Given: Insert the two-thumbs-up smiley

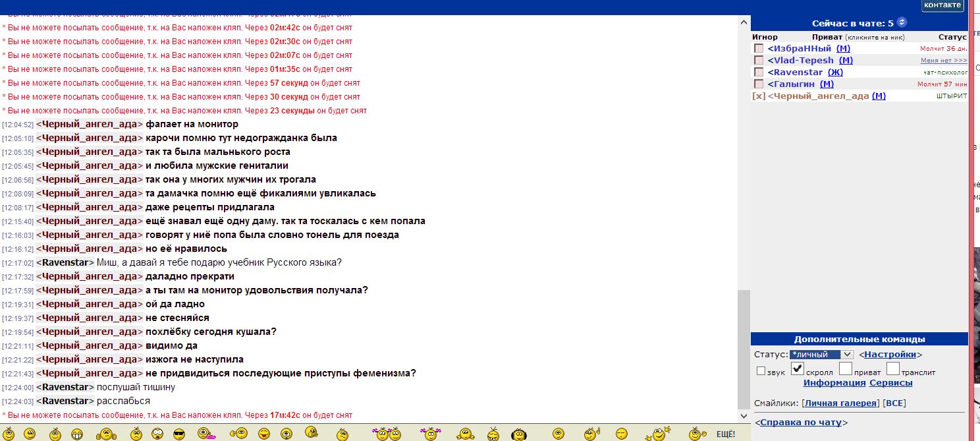Looking at the screenshot, I should tap(106, 434).
